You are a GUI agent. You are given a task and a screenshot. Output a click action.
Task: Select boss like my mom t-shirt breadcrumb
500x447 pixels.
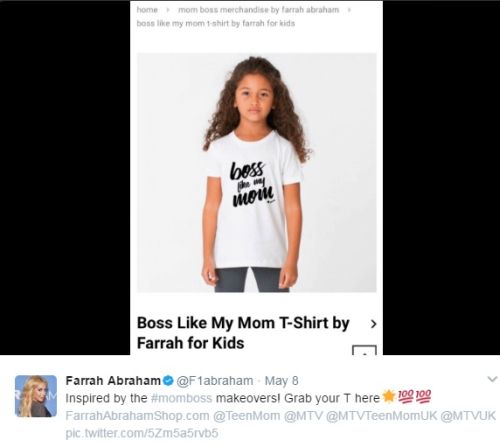pyautogui.click(x=216, y=23)
